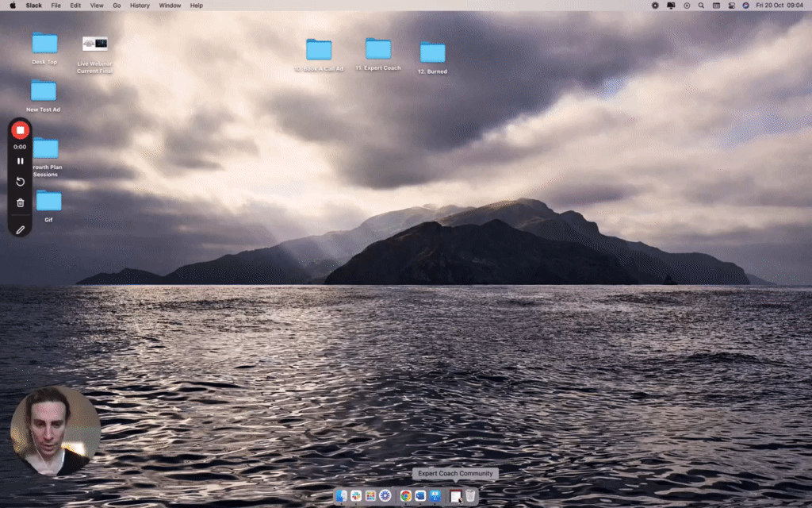This screenshot has height=508, width=812.
Task: Pause the recording
Action: 20,161
